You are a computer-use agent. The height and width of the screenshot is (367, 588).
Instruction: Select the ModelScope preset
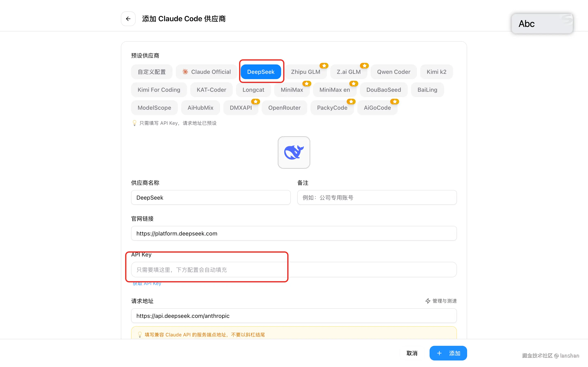coord(154,108)
